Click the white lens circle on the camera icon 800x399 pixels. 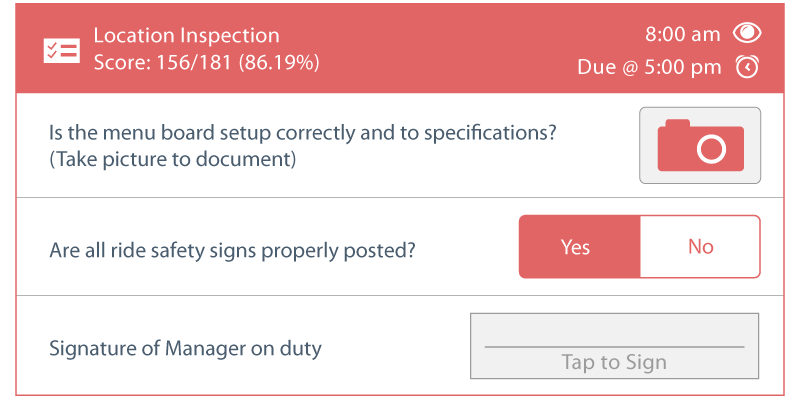pyautogui.click(x=711, y=149)
